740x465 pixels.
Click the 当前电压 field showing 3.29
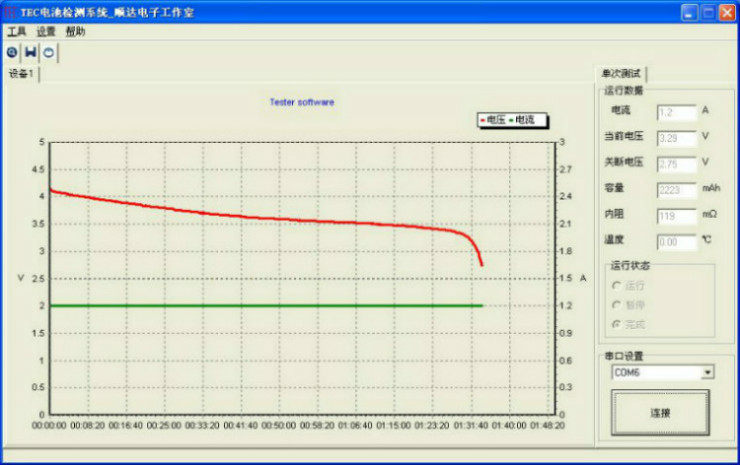pos(677,138)
